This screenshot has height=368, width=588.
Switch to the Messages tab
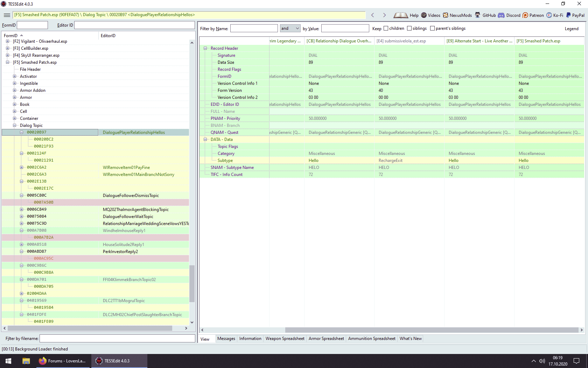point(226,339)
